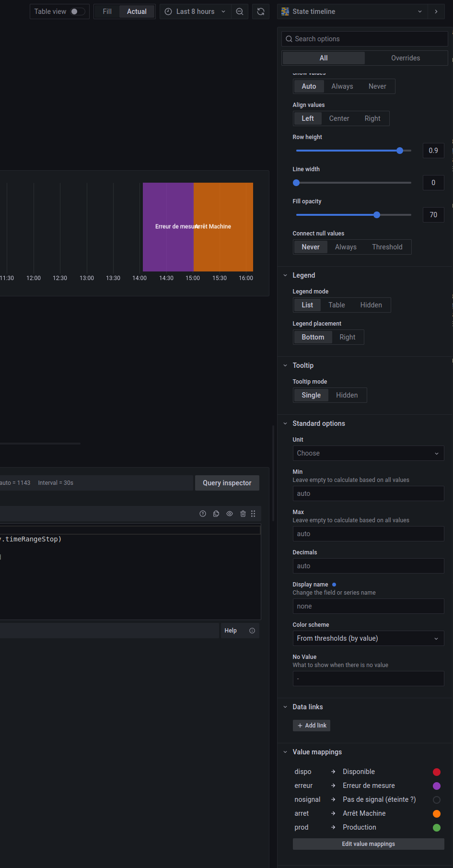Viewport: 453px width, 868px height.
Task: Refresh the dashboard with the refresh icon
Action: (261, 12)
